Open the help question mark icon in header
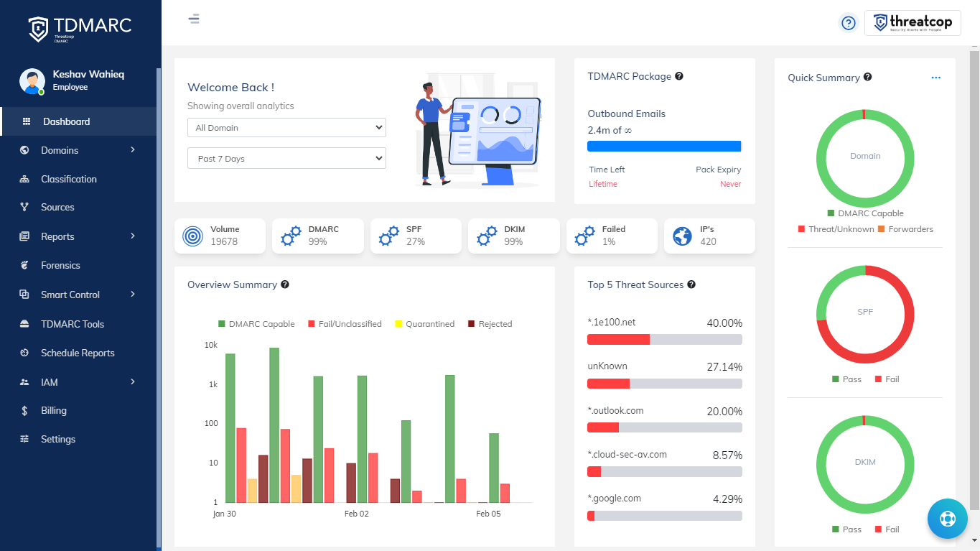This screenshot has width=980, height=551. click(849, 23)
